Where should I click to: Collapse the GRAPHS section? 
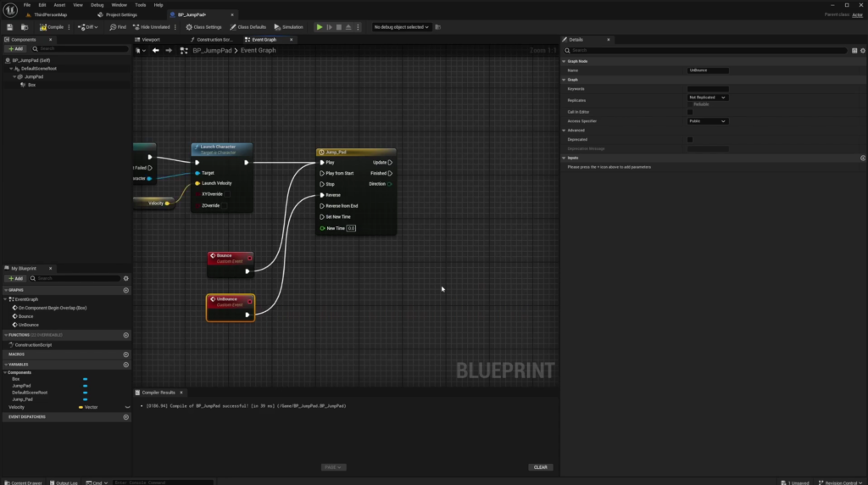[x=6, y=290]
